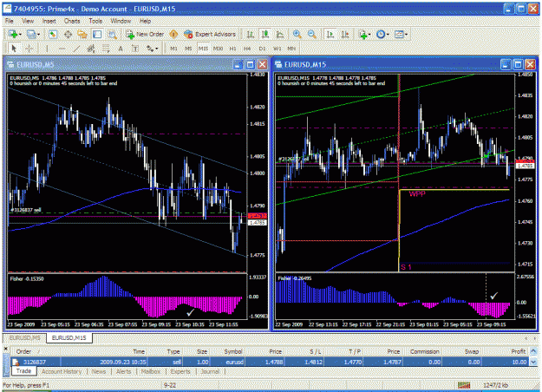Expand the Periods clock dropdown arrow
The width and height of the screenshot is (542, 392).
[388, 35]
